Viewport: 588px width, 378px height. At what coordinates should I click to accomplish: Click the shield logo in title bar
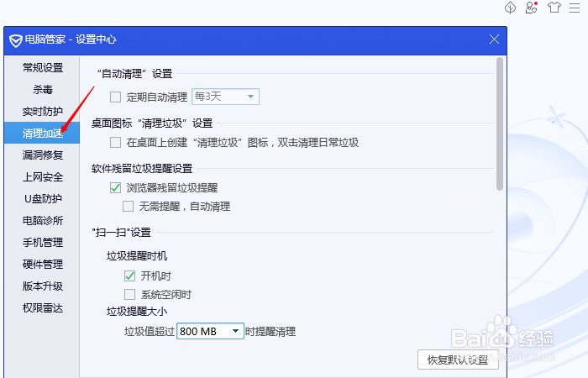[16, 40]
